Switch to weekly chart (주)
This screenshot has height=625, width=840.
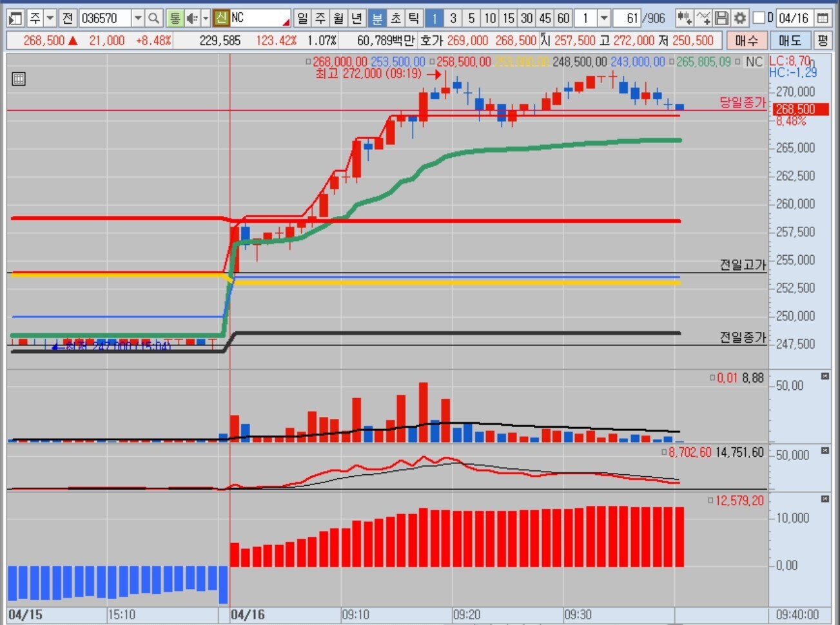coord(320,18)
